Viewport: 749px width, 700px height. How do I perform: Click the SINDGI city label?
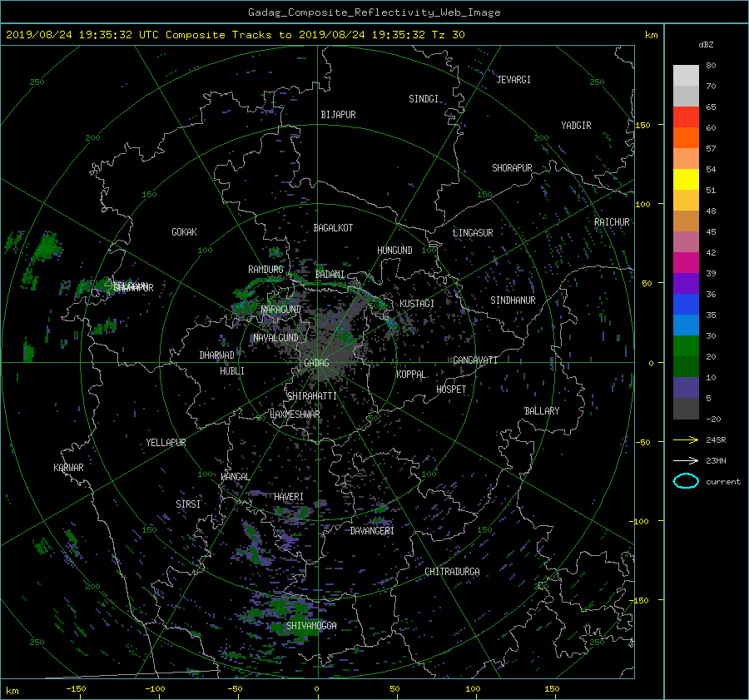click(424, 99)
